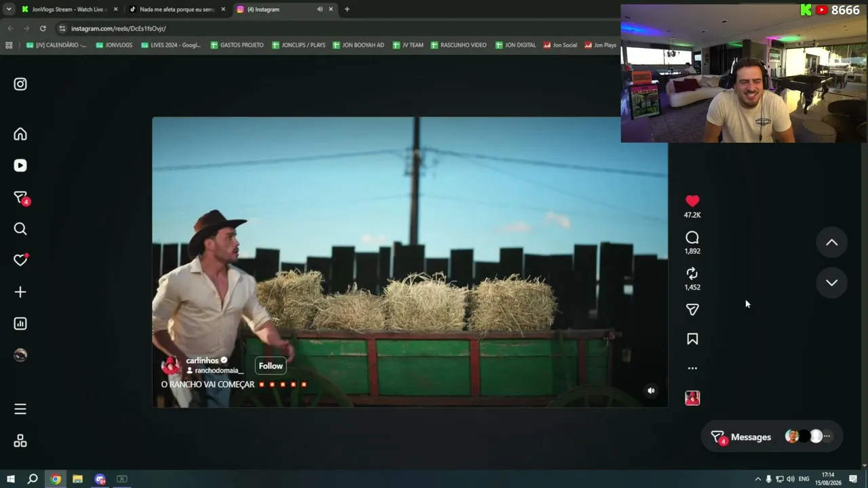The height and width of the screenshot is (488, 868).
Task: Repost this reel
Action: (x=692, y=273)
